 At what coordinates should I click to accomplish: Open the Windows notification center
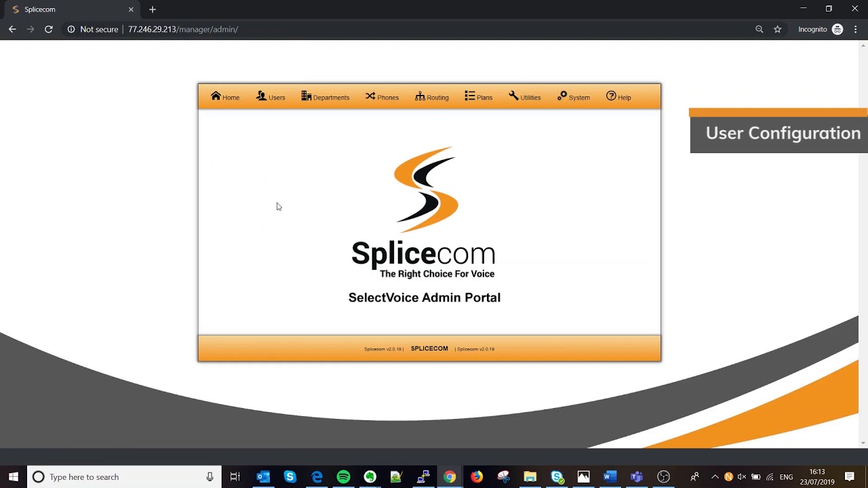coord(849,476)
